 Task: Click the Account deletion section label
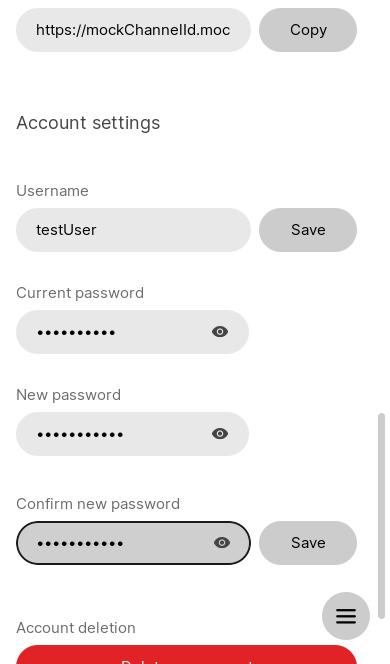point(76,628)
